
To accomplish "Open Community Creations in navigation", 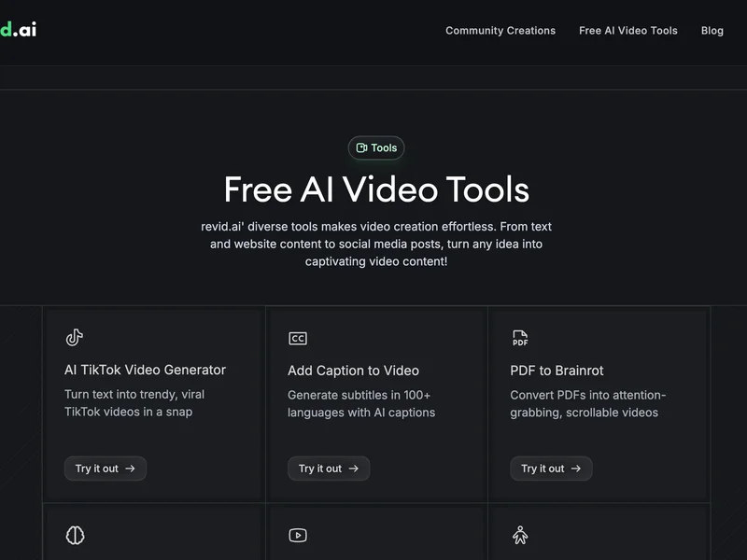I will click(x=500, y=31).
